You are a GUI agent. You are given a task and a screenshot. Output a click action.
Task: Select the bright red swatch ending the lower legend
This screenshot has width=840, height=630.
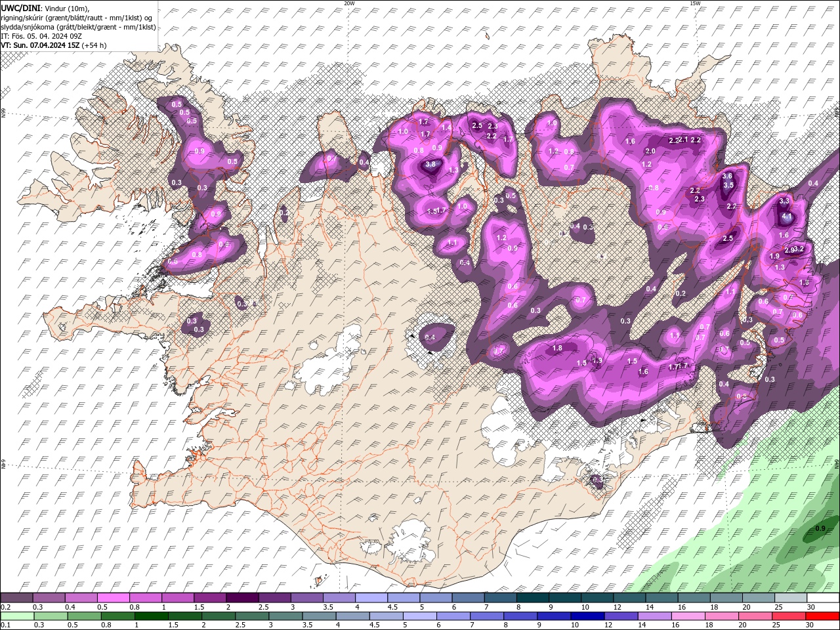tap(822, 616)
